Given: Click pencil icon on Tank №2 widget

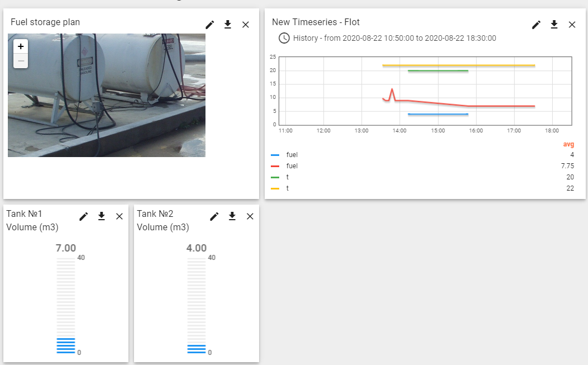Looking at the screenshot, I should 214,216.
